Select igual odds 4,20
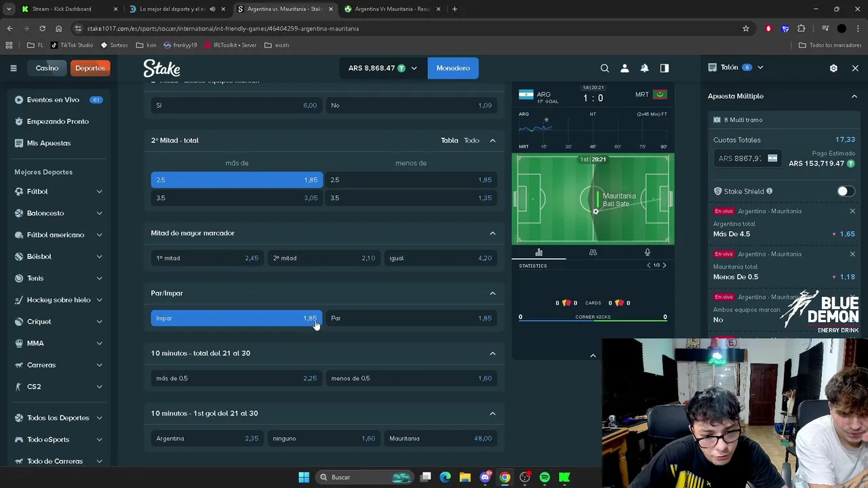The height and width of the screenshot is (488, 868). pyautogui.click(x=440, y=258)
